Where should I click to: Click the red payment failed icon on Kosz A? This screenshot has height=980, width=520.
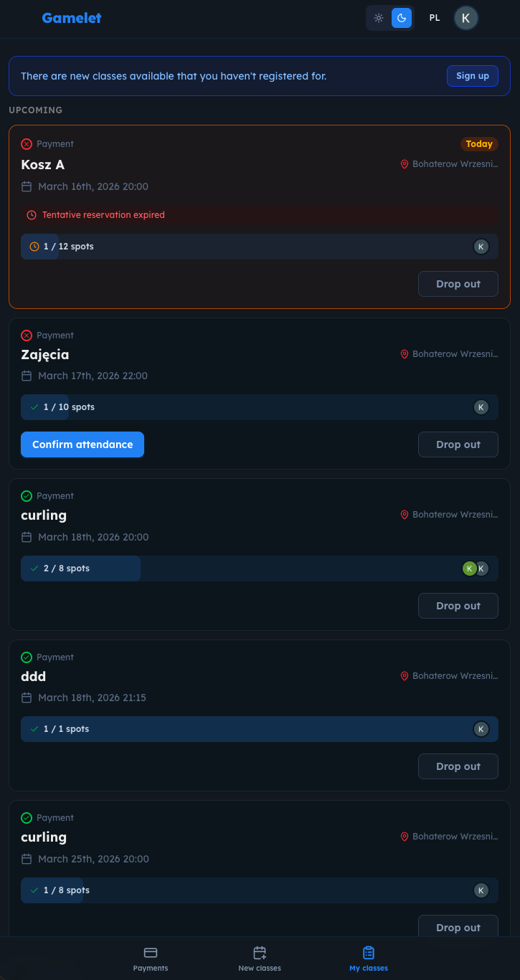[x=26, y=143]
